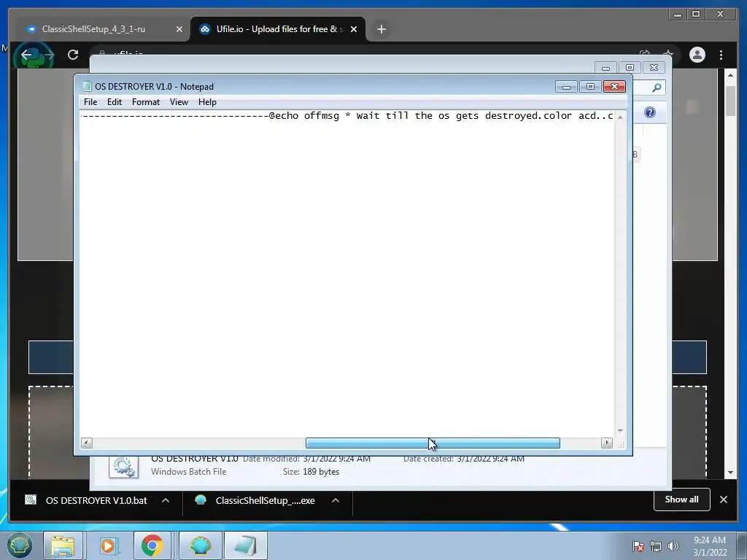The height and width of the screenshot is (560, 747).
Task: Go back in Chrome
Action: (x=26, y=55)
